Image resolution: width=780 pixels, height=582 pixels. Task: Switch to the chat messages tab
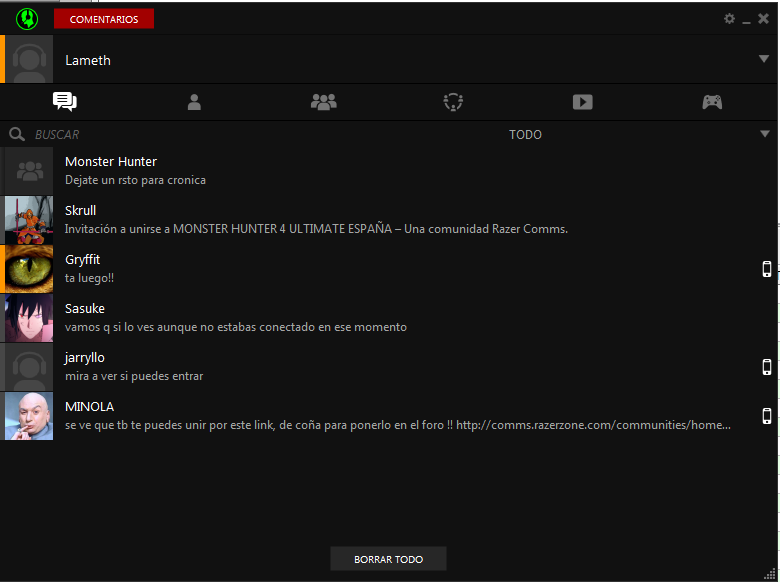click(x=65, y=101)
